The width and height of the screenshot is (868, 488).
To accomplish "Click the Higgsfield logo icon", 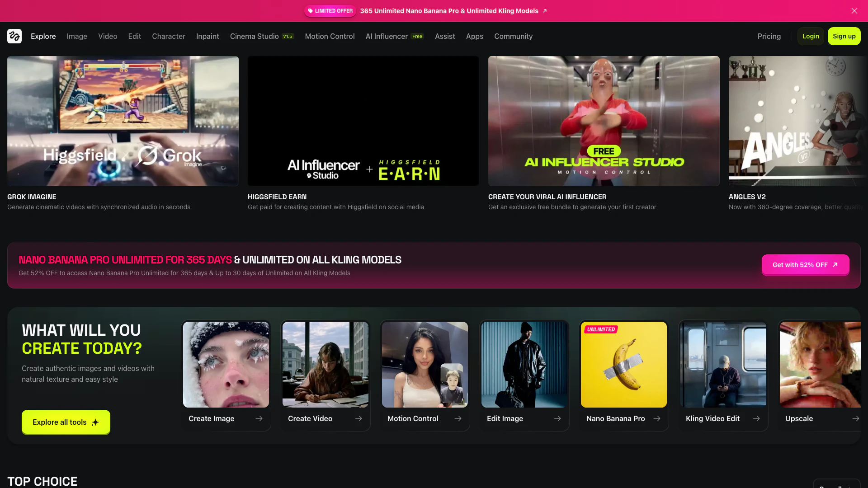I will point(14,36).
